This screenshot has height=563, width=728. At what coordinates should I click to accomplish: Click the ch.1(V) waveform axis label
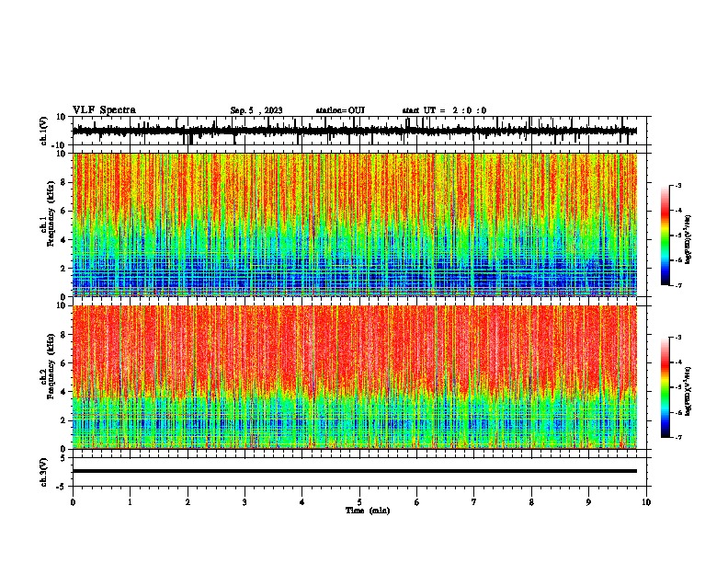pyautogui.click(x=44, y=131)
